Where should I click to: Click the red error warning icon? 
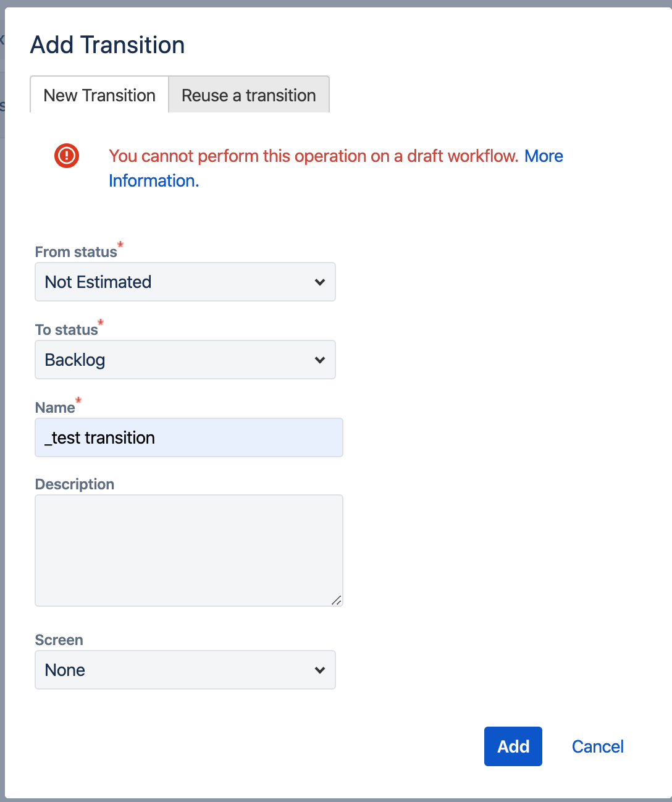[x=67, y=156]
